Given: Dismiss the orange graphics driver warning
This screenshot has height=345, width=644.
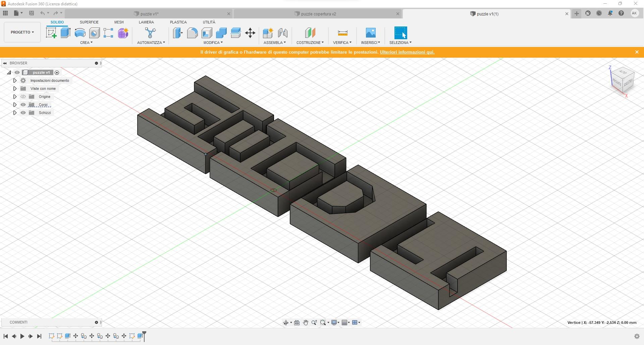Looking at the screenshot, I should [x=637, y=52].
